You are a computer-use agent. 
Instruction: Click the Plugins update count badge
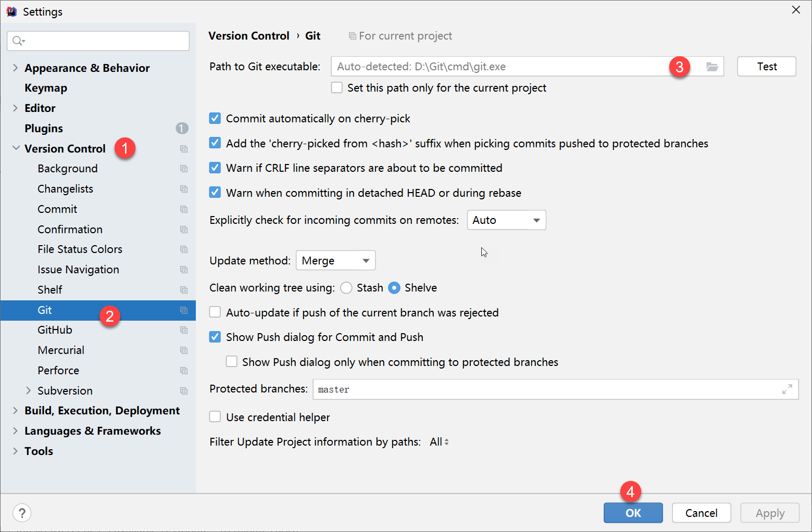pyautogui.click(x=182, y=128)
